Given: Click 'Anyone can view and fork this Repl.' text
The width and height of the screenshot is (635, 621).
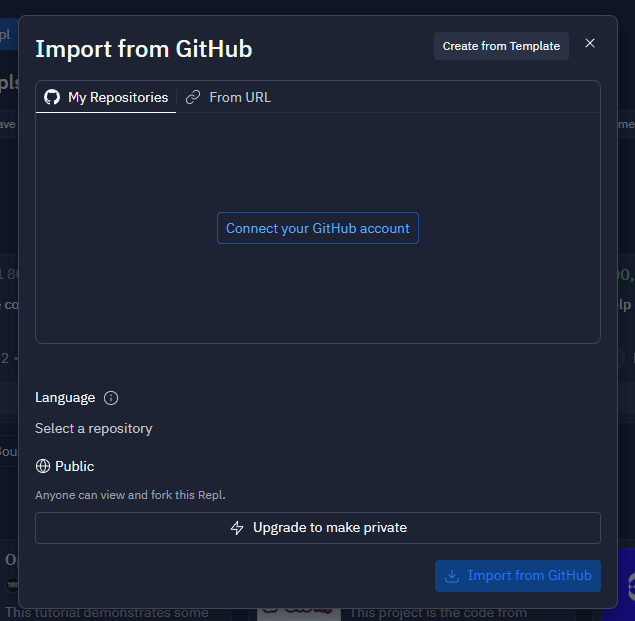Looking at the screenshot, I should point(130,495).
